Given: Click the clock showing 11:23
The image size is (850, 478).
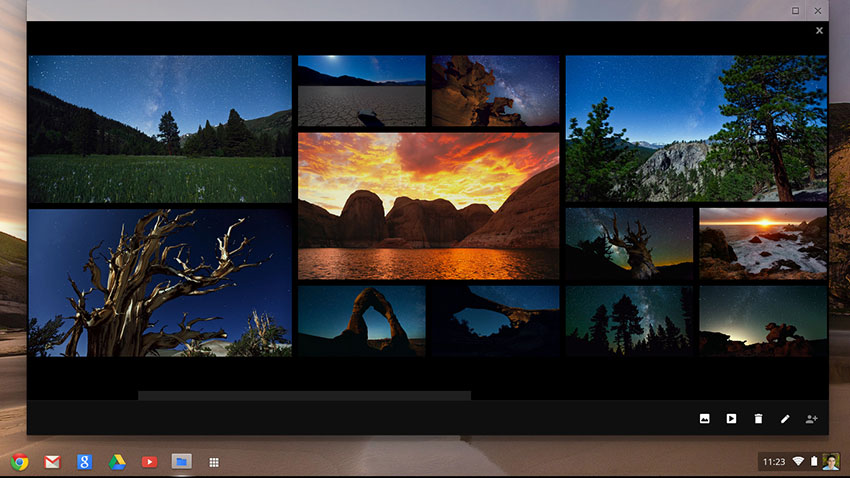Looking at the screenshot, I should [773, 461].
